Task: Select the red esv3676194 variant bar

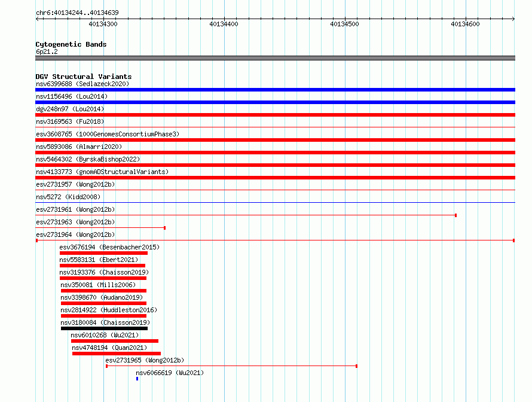Action: click(x=103, y=253)
